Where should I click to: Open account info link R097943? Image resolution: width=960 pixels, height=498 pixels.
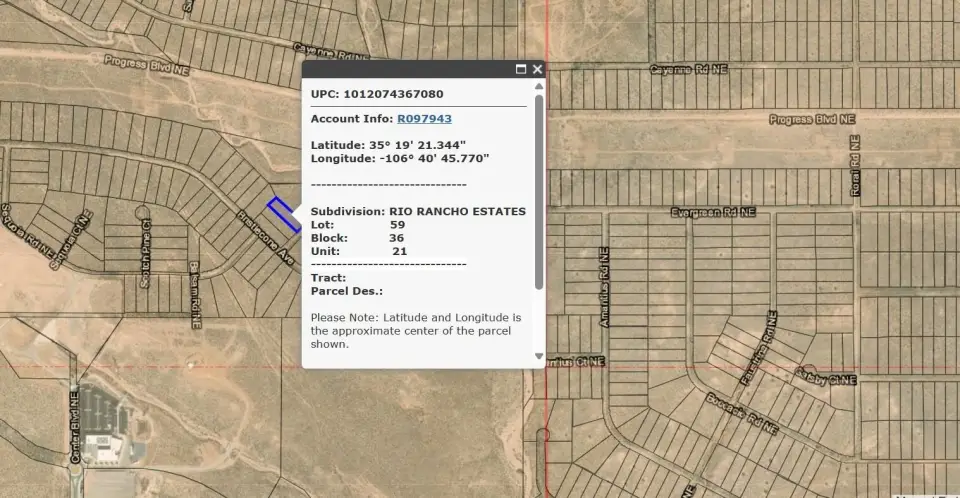coord(424,119)
